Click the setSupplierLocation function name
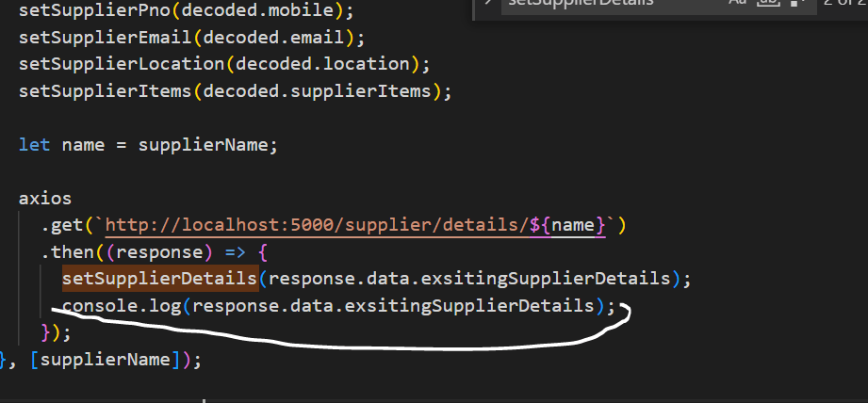 pos(122,64)
